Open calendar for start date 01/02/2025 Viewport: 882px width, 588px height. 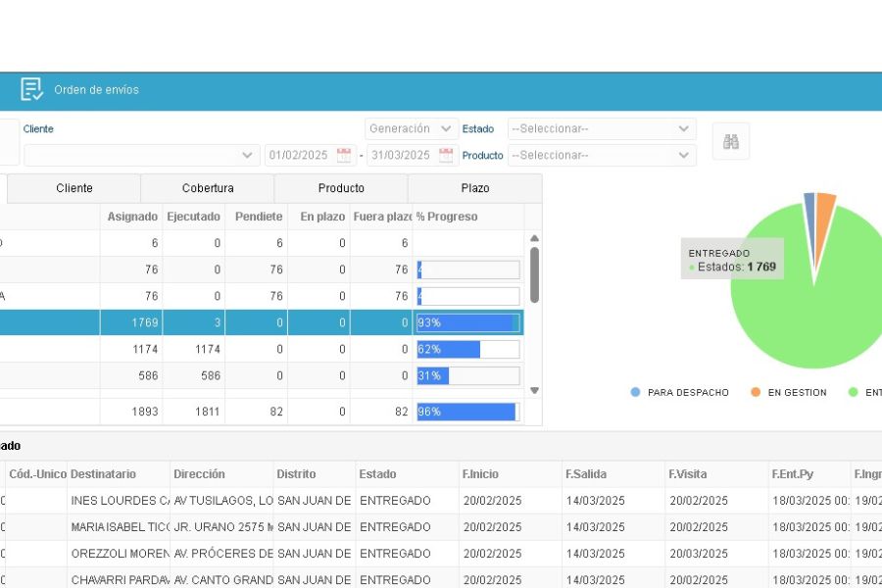tap(344, 155)
